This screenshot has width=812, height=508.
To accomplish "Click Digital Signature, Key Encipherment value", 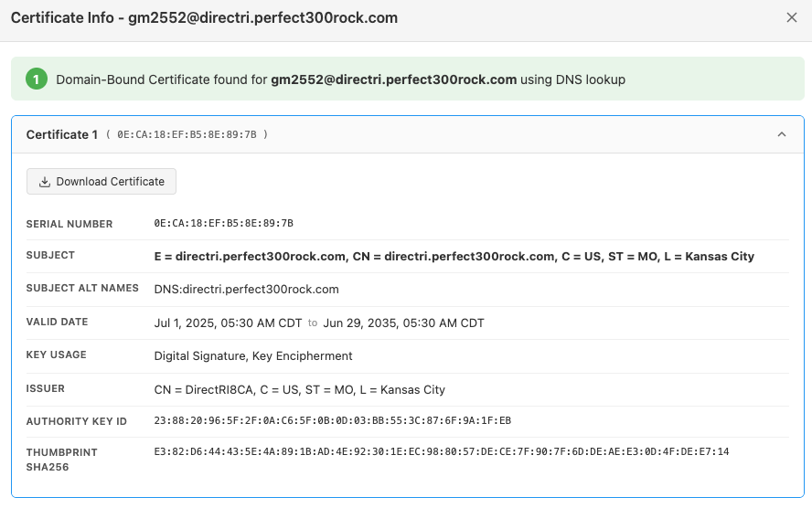I will 253,356.
